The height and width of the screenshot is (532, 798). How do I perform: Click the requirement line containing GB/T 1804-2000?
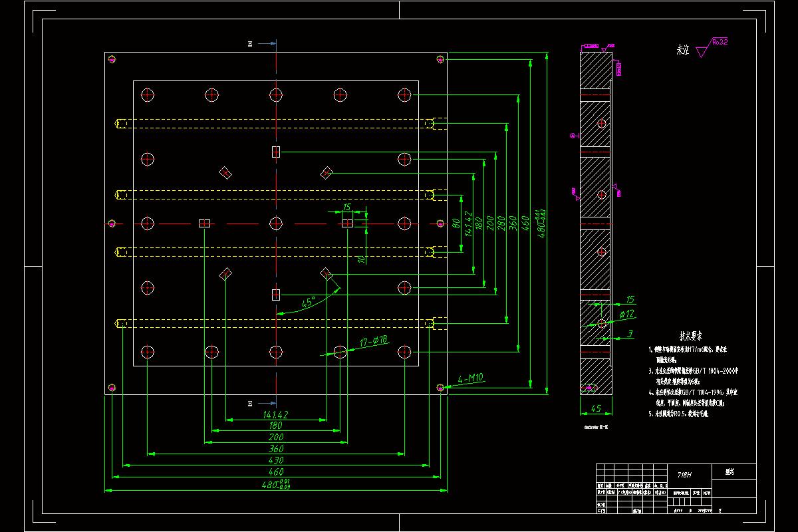(693, 370)
